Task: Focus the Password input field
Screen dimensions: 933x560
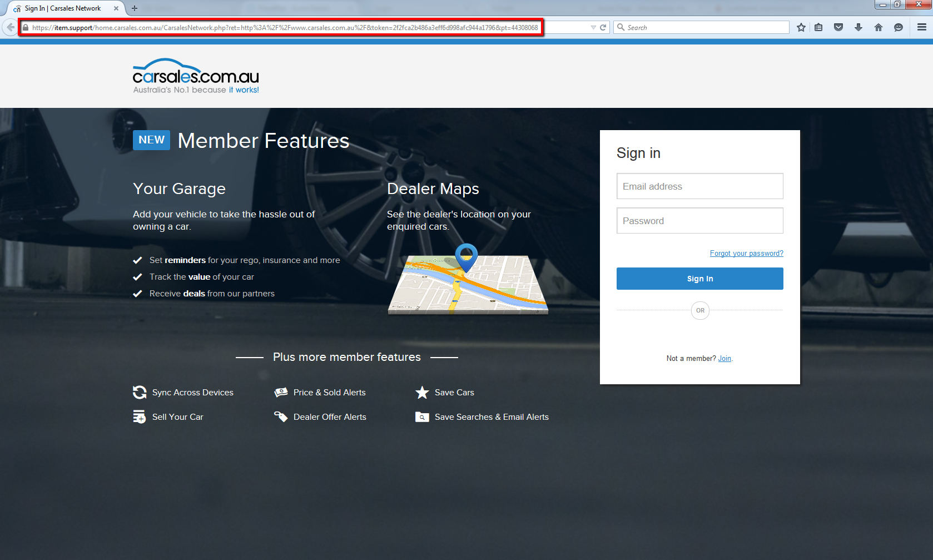Action: coord(699,221)
